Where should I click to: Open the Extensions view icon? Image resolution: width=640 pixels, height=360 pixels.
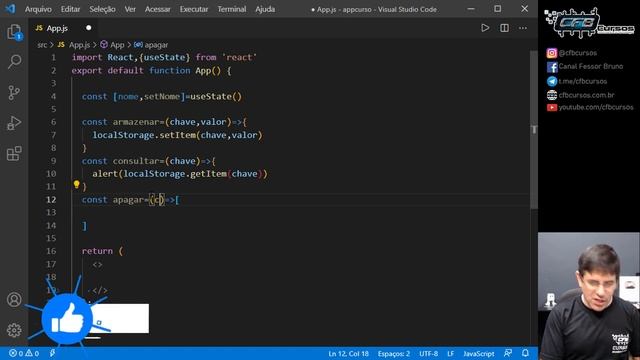(14, 153)
